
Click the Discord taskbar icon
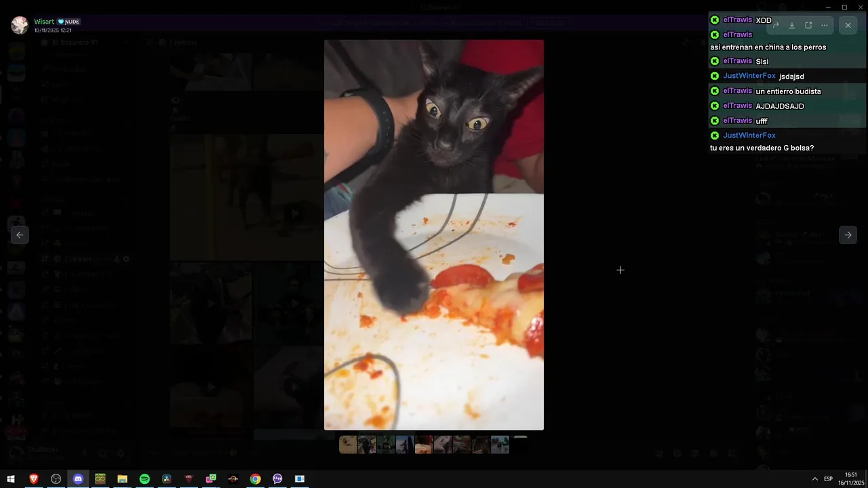(78, 479)
